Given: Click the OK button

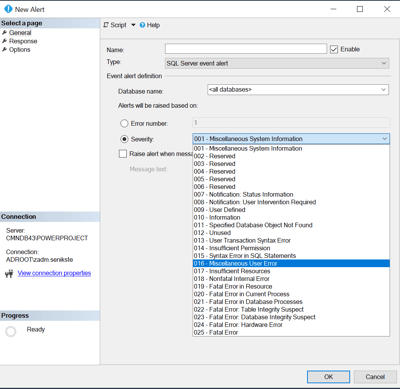Looking at the screenshot, I should click(328, 377).
